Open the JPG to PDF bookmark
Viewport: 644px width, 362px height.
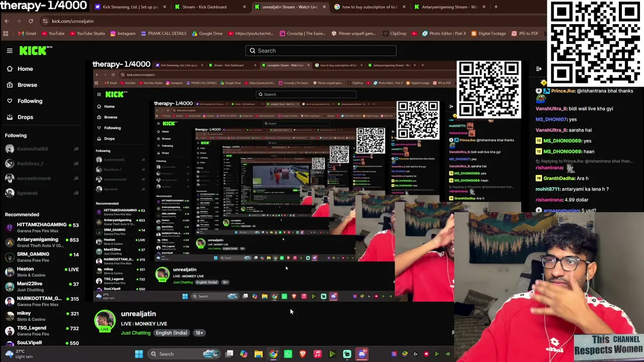tap(525, 34)
